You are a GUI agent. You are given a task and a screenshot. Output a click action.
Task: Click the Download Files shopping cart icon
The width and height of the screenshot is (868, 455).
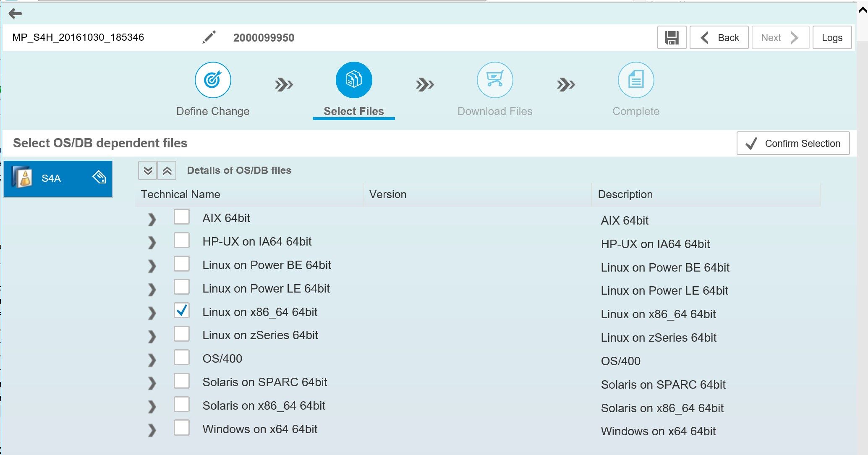(494, 80)
